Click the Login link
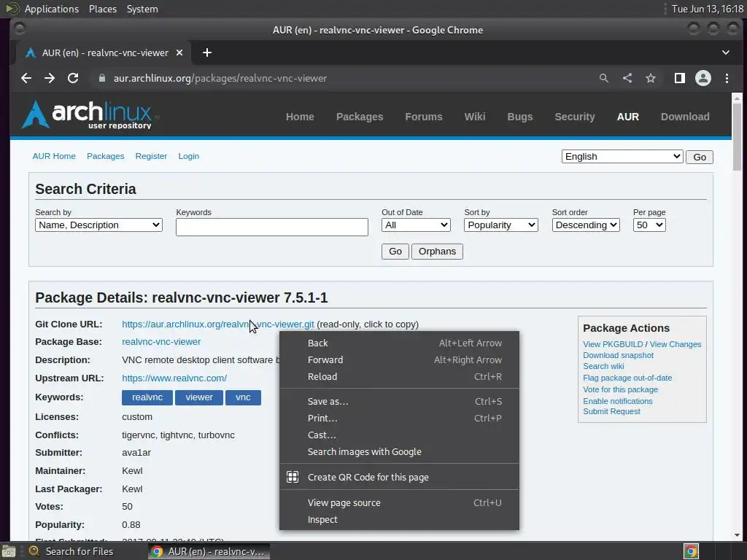This screenshot has height=560, width=747. click(x=189, y=156)
